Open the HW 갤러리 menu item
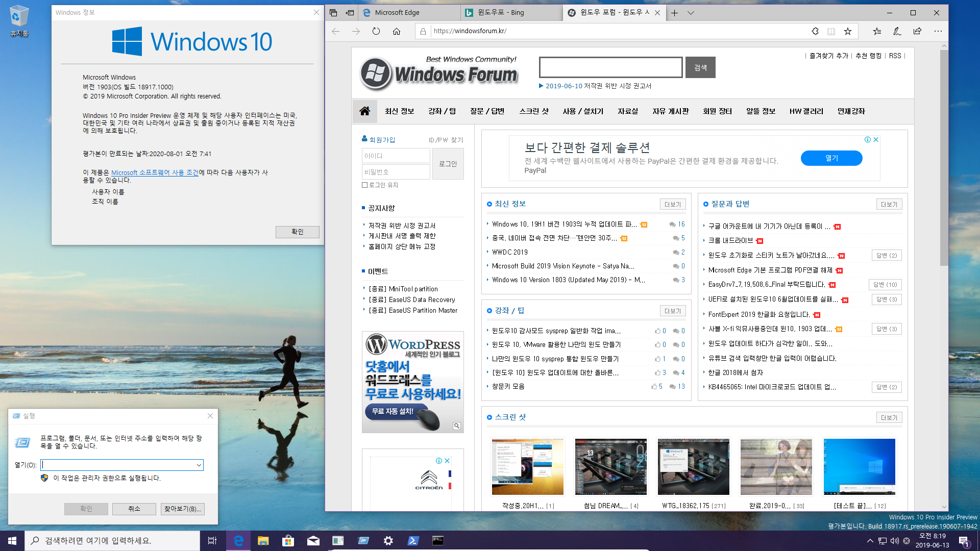Image resolution: width=980 pixels, height=551 pixels. [x=806, y=111]
